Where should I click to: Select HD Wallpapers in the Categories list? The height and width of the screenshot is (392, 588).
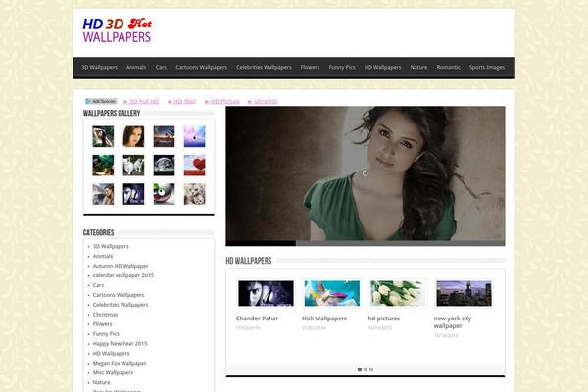tap(111, 354)
